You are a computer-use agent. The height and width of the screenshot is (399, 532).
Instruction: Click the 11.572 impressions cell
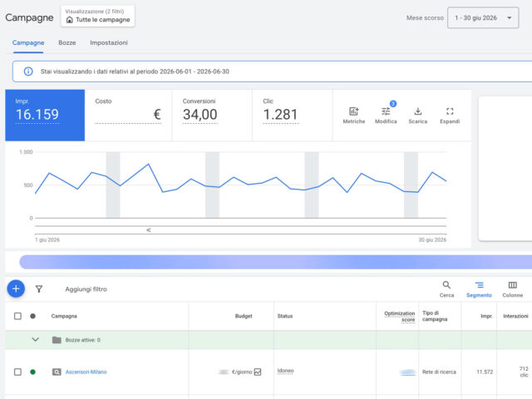click(x=485, y=372)
